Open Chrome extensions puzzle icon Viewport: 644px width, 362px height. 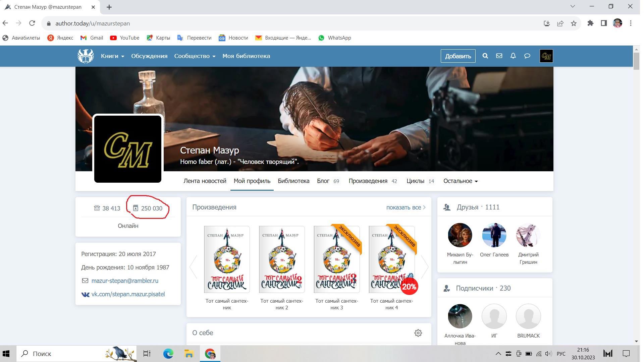[590, 23]
